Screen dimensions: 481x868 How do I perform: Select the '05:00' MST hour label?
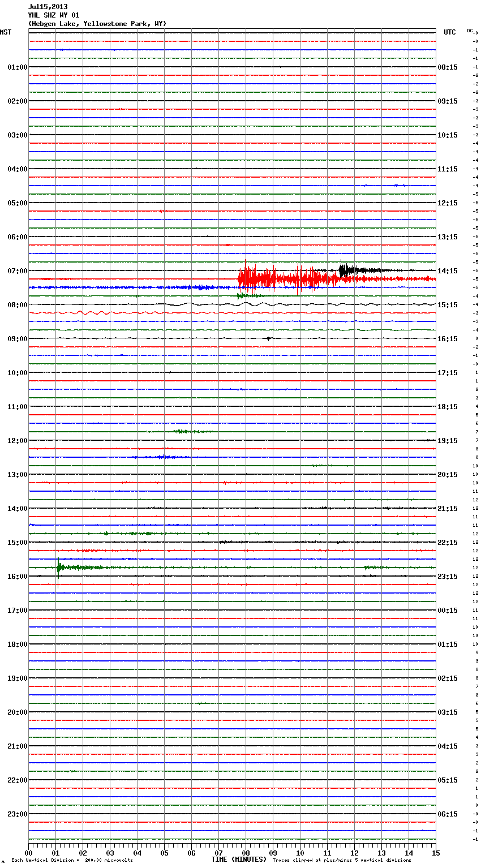(x=18, y=203)
